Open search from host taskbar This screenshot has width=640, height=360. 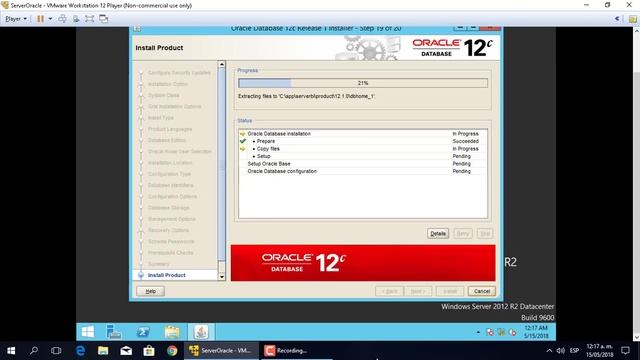[34, 351]
